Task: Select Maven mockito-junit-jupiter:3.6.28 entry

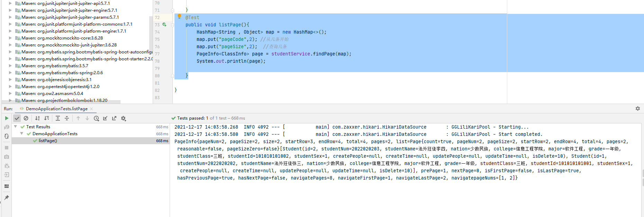Action: pyautogui.click(x=69, y=45)
